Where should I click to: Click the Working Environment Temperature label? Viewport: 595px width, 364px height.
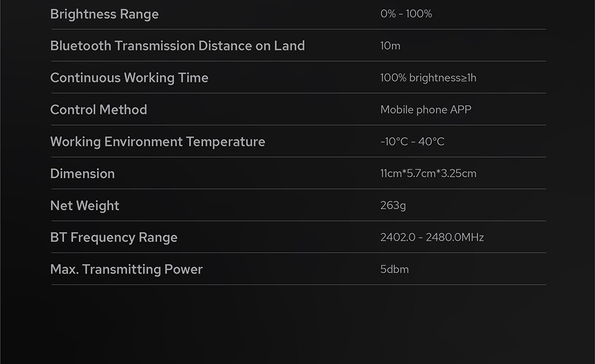(x=158, y=142)
